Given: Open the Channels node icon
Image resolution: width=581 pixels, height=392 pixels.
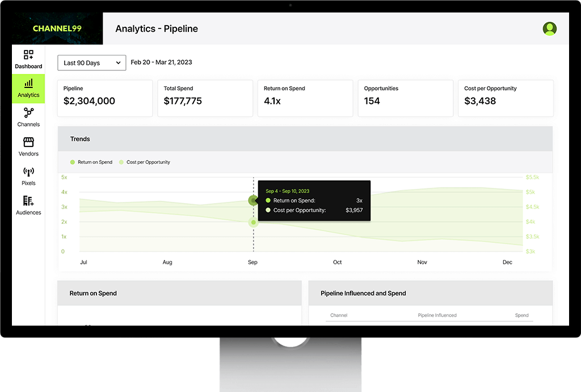Looking at the screenshot, I should 28,113.
